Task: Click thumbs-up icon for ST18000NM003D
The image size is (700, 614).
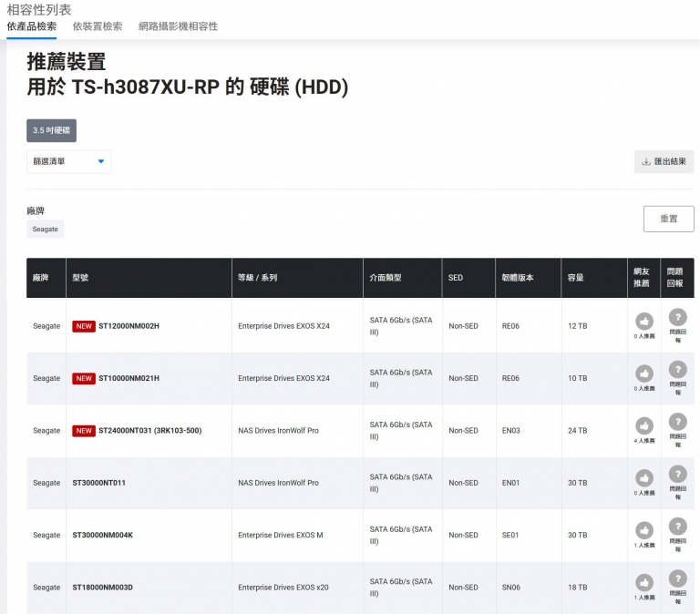Action: point(643,582)
